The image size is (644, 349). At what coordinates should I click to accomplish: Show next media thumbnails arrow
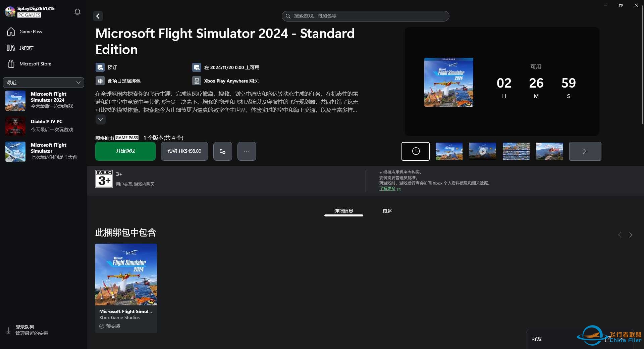pos(585,151)
